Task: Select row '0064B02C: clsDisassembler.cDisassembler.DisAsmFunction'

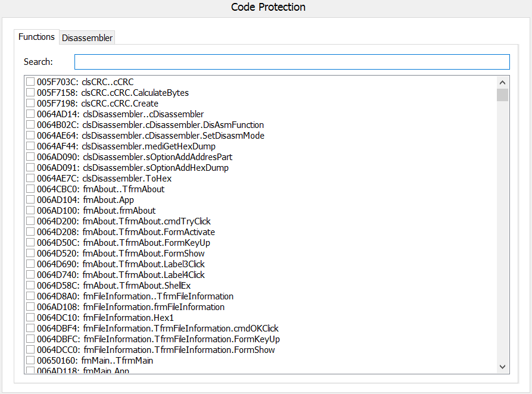Action: [150, 125]
